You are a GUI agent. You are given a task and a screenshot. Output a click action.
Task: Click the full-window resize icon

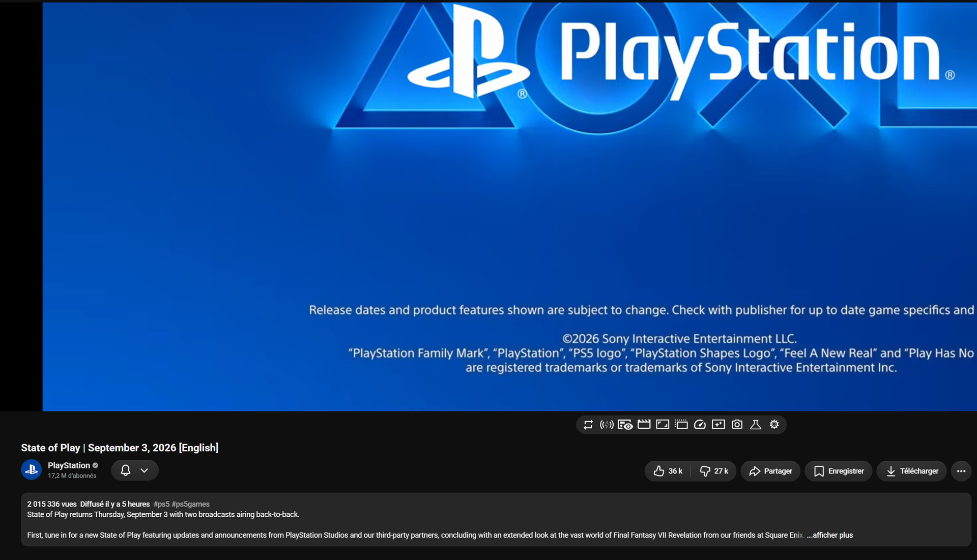point(663,424)
